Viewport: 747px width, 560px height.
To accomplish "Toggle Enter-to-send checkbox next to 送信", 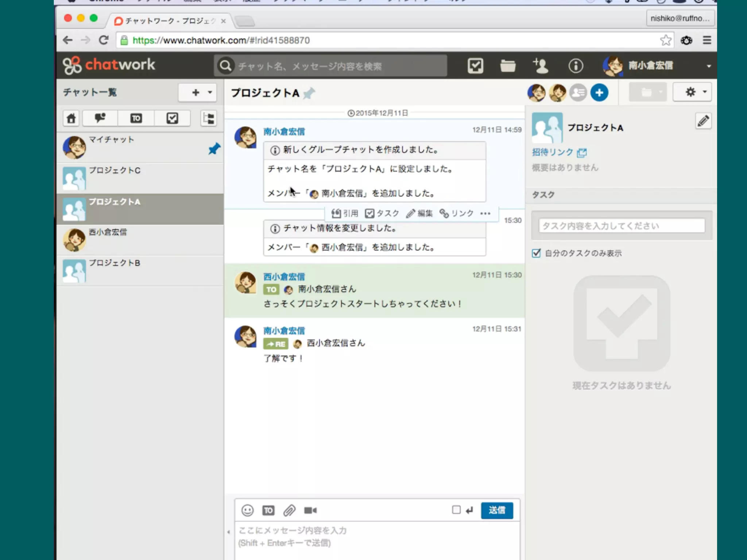I will tap(456, 510).
